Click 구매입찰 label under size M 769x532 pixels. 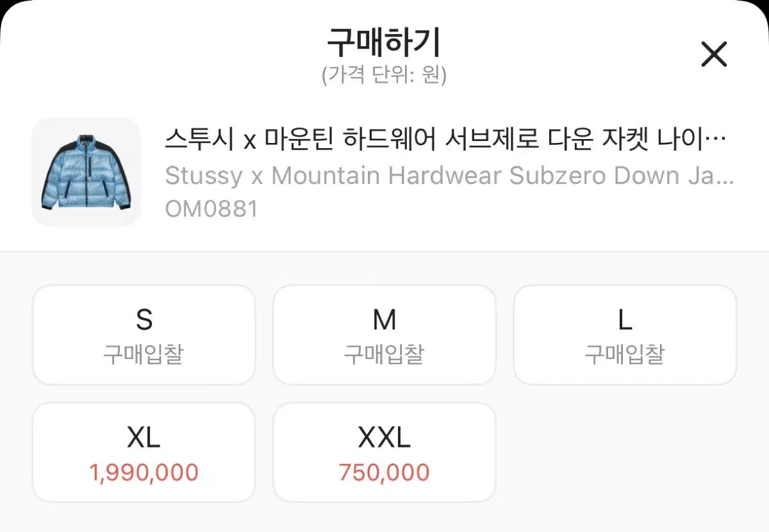[384, 354]
